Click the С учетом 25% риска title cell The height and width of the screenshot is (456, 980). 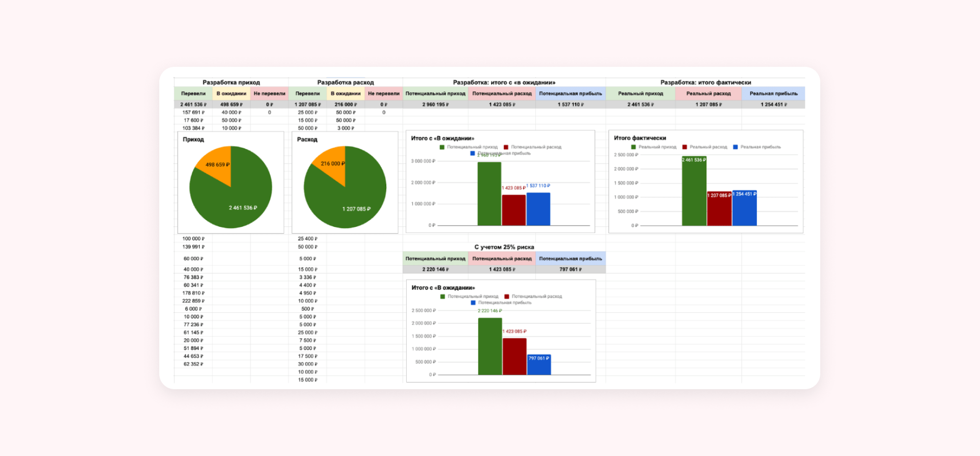point(504,247)
